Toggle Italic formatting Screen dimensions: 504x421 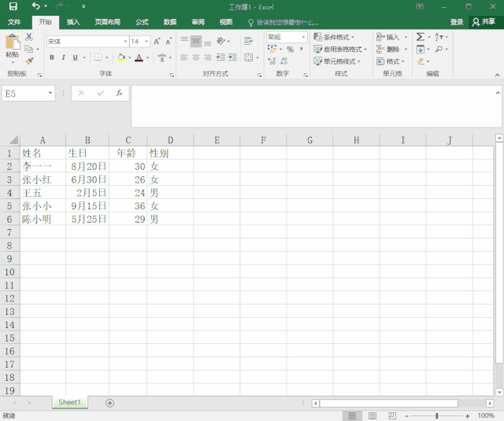63,57
